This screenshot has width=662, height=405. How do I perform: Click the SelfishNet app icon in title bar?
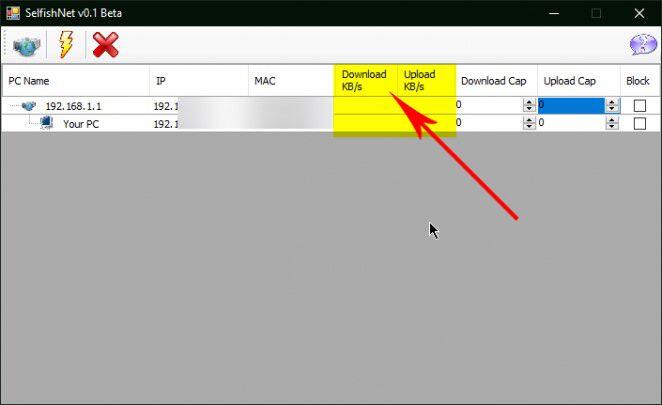click(x=13, y=13)
